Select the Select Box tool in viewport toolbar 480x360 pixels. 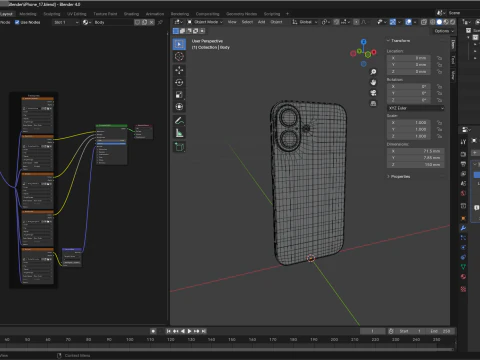(179, 44)
